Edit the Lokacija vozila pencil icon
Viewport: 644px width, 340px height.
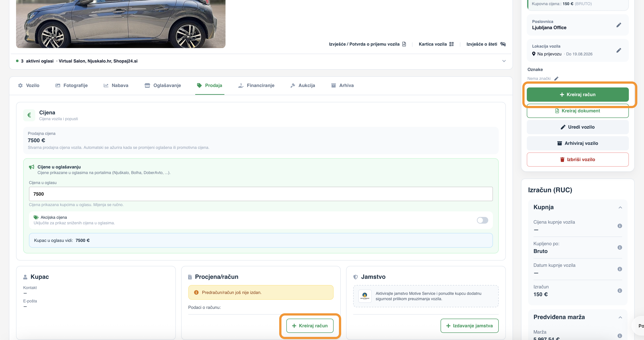[619, 51]
